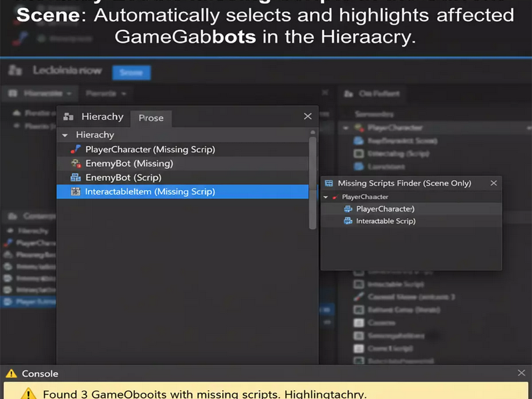Click the PlayerCharacter missing script icon
This screenshot has width=532, height=399.
[x=75, y=149]
